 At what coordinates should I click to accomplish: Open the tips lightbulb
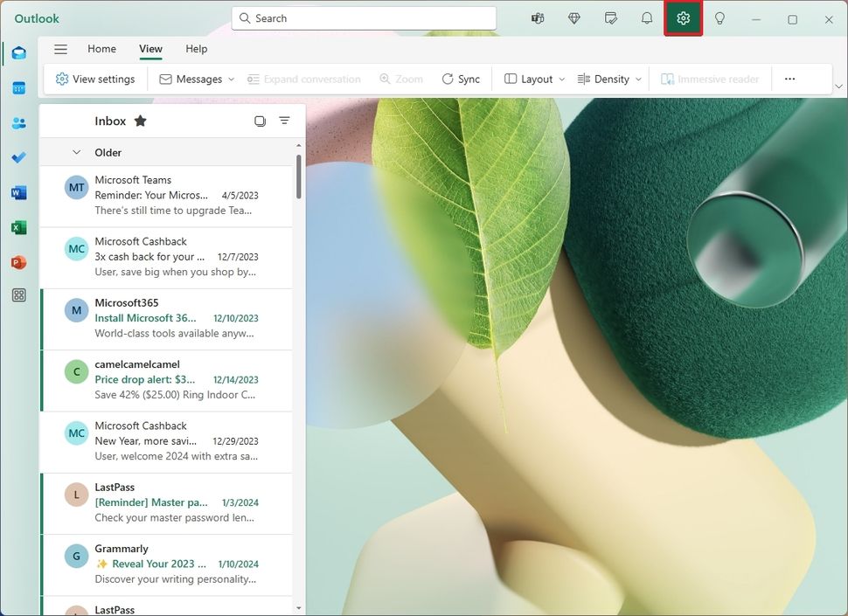(719, 18)
